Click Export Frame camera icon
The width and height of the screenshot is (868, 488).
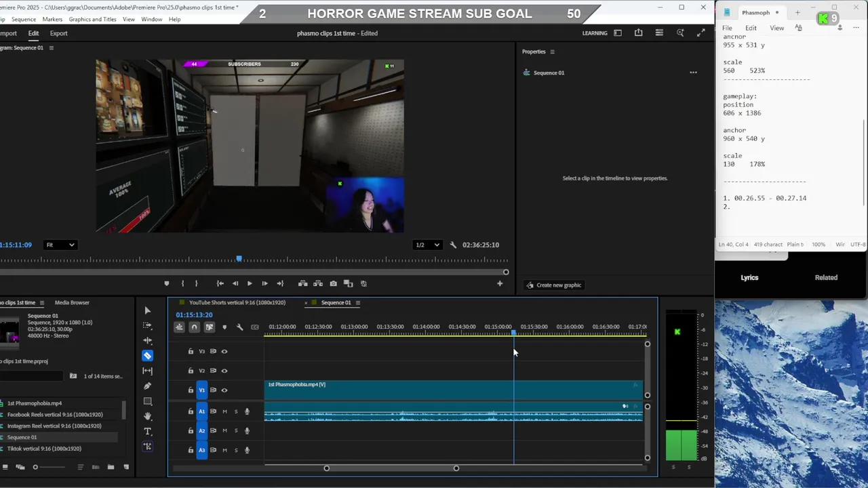click(x=333, y=283)
